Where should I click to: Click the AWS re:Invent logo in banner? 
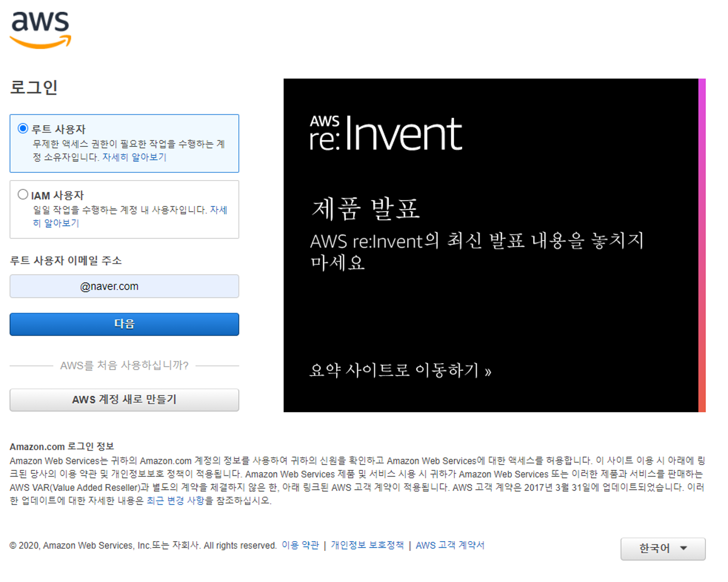click(386, 133)
